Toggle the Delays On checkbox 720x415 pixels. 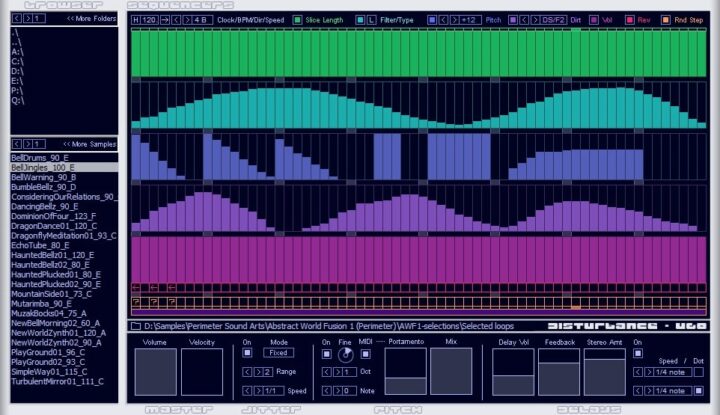(637, 353)
